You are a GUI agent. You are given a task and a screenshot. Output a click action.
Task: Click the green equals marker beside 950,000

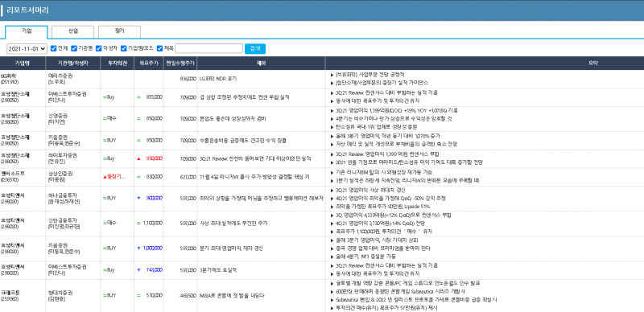click(x=138, y=141)
